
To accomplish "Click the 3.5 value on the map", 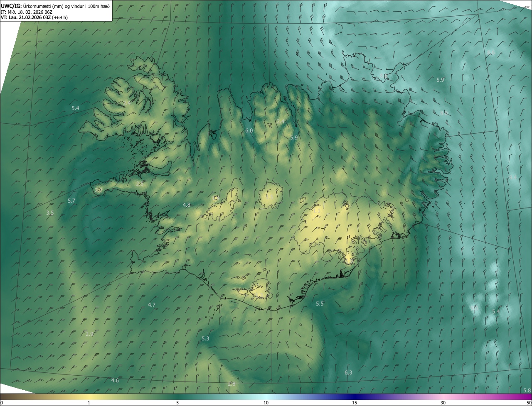I will (50, 213).
